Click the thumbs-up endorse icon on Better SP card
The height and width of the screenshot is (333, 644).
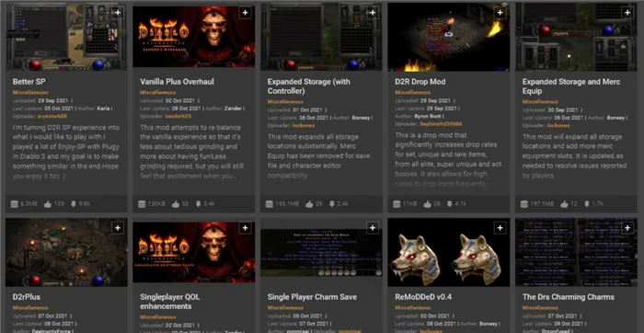48,203
